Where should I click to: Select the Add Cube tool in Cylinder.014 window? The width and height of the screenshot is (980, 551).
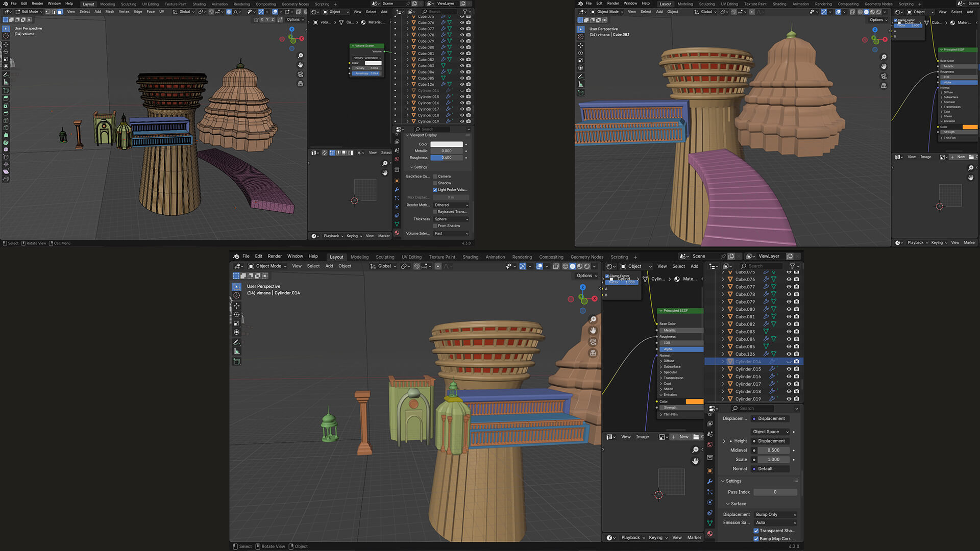pos(236,362)
